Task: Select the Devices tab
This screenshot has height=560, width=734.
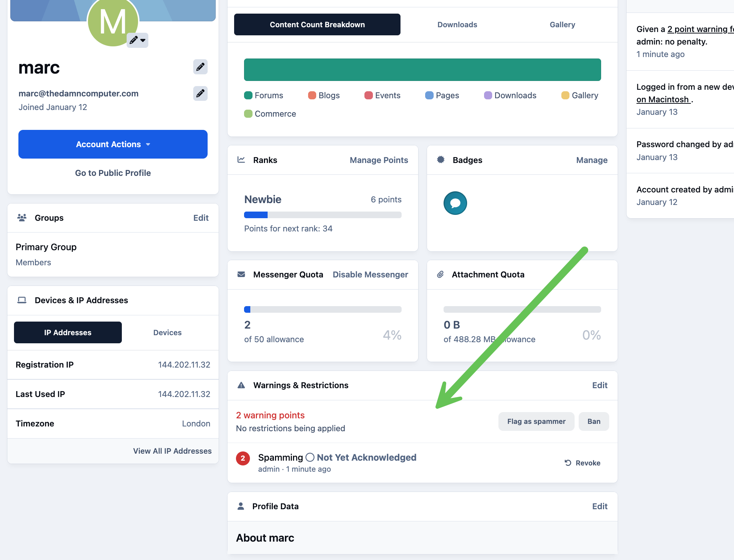Action: point(167,333)
